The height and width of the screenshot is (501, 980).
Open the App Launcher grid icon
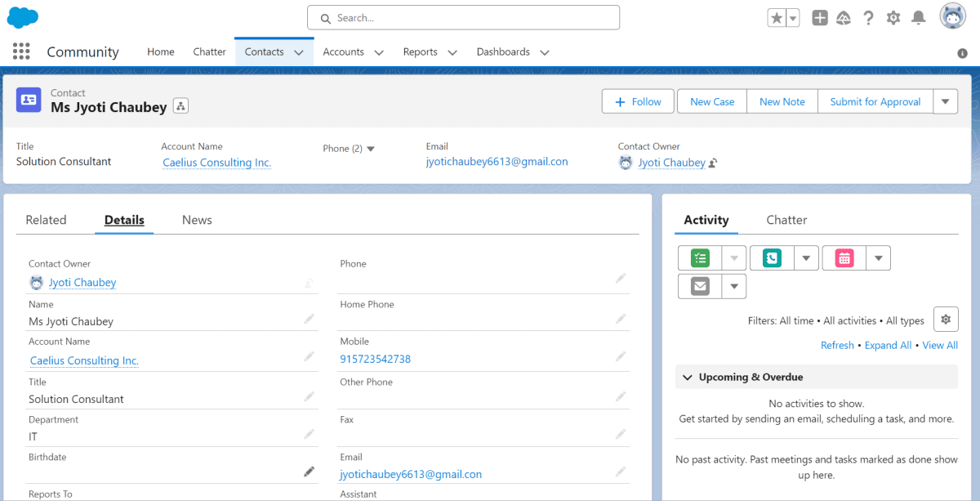21,51
